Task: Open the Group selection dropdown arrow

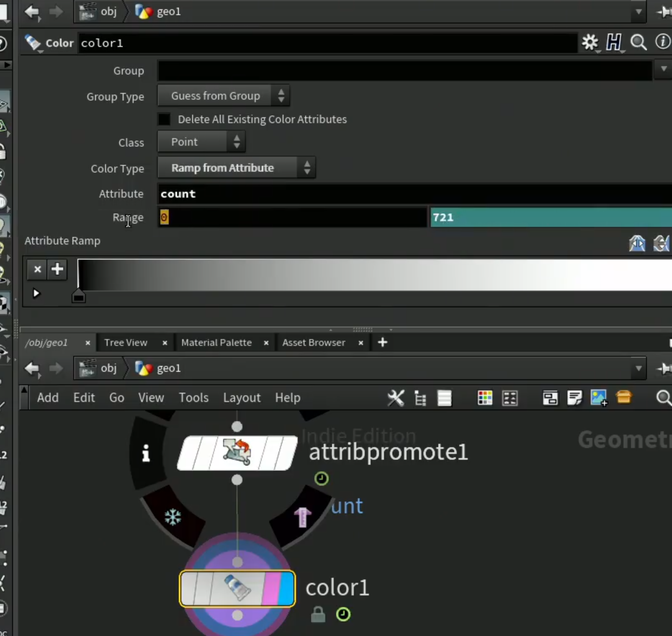Action: click(663, 69)
